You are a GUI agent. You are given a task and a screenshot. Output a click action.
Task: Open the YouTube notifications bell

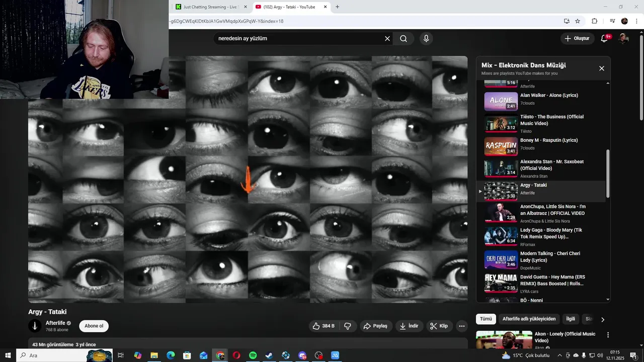605,39
